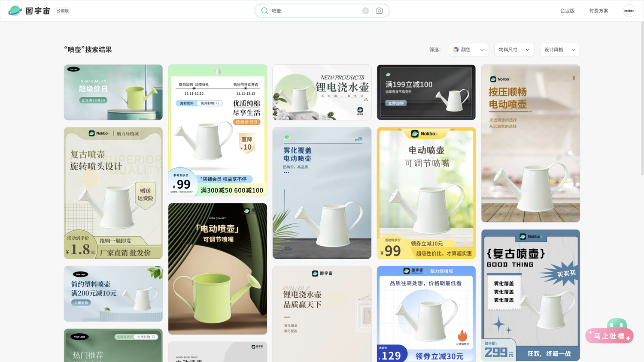
Task: Click the 图宇宙 planet logo
Action: tap(15, 11)
